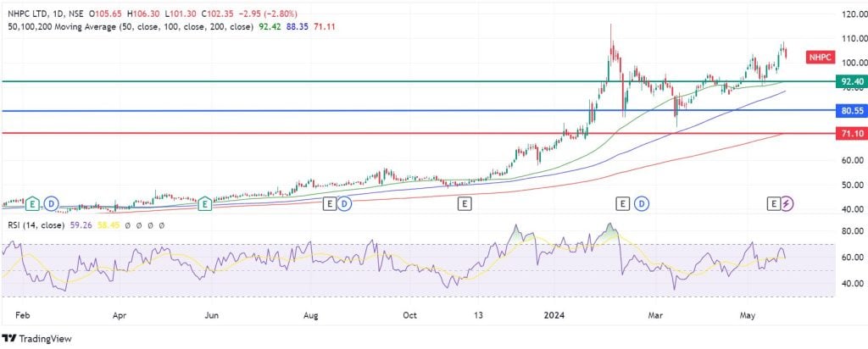Viewport: 868px width, 349px height.
Task: Open the 50,100,200 Moving Average legend
Action: pos(131,26)
